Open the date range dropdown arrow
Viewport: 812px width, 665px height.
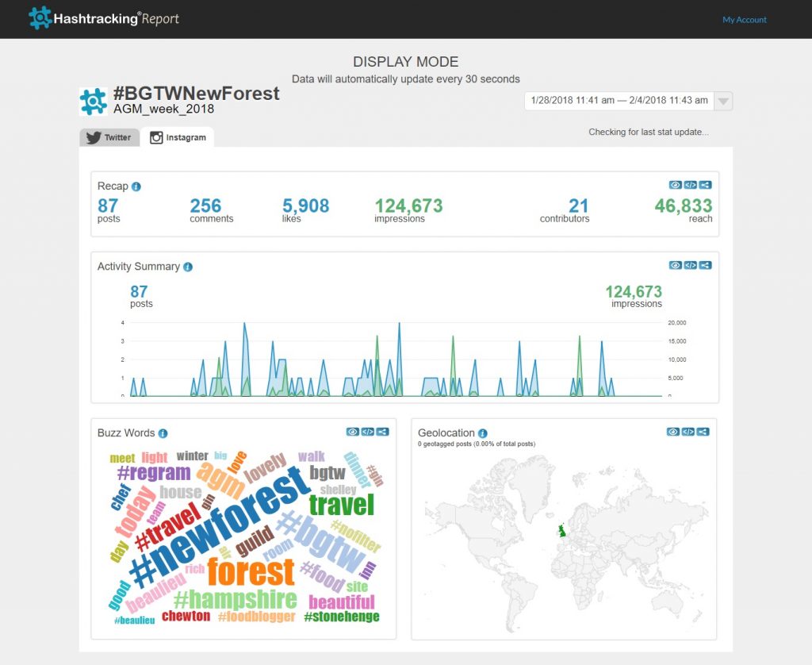[723, 101]
